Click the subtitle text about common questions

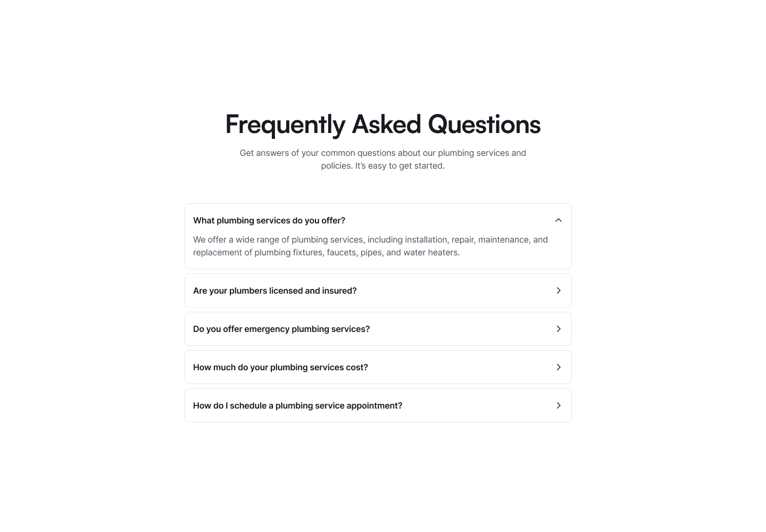[x=382, y=159]
